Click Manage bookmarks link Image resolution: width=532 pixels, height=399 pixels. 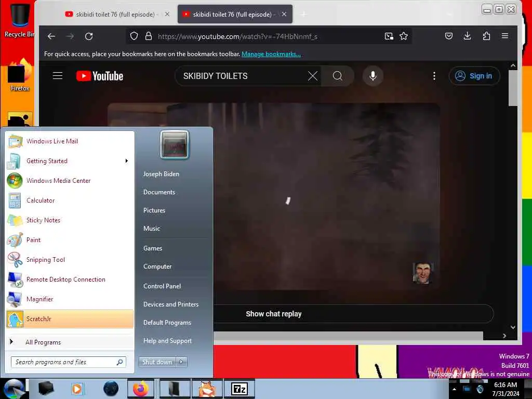click(271, 54)
